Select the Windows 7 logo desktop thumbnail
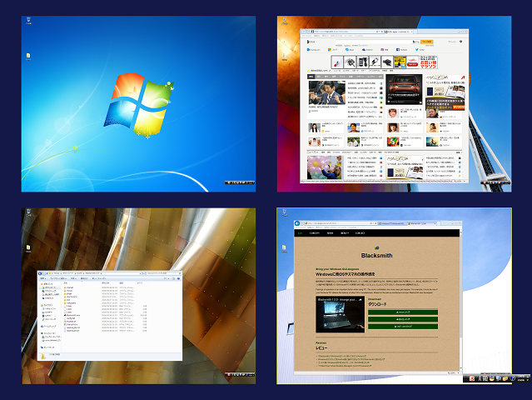Viewport: 532px width, 400px height. (138, 104)
